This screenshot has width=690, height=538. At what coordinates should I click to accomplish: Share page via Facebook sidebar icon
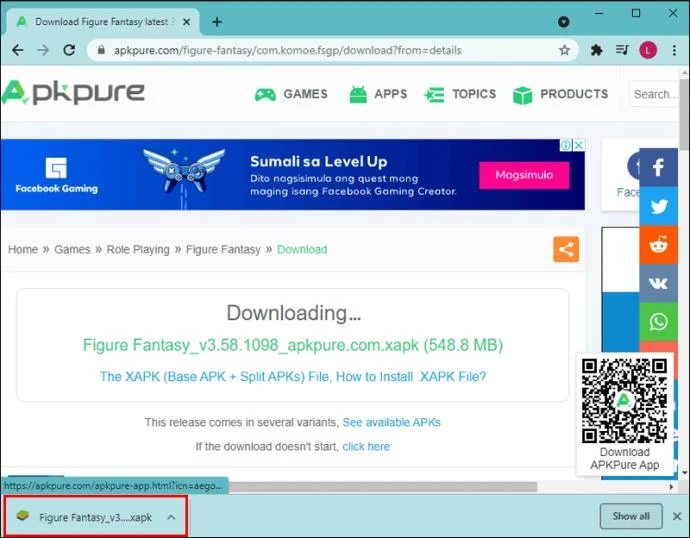pyautogui.click(x=658, y=168)
